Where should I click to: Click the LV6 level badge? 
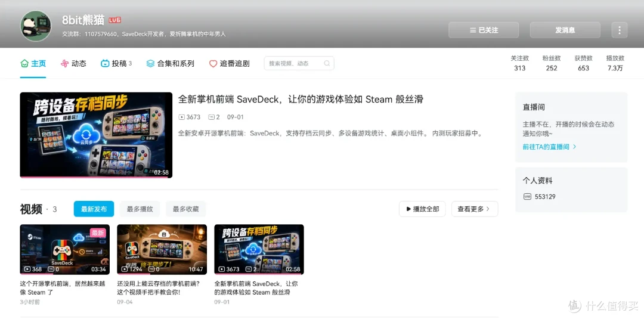(x=114, y=20)
